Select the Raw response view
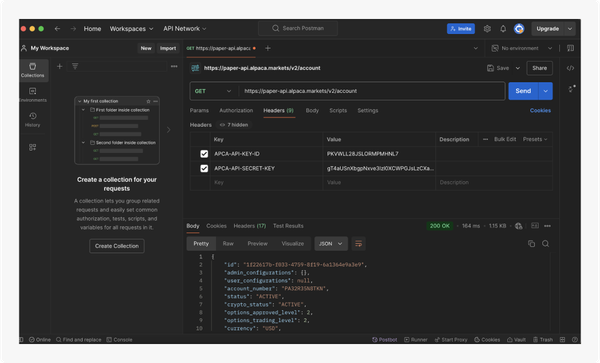The height and width of the screenshot is (363, 600). coord(228,244)
